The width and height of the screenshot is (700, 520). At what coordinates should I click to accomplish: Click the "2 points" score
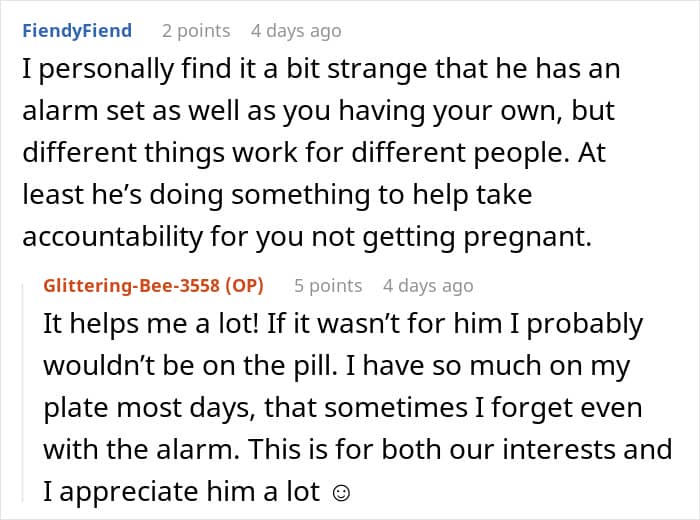point(196,31)
